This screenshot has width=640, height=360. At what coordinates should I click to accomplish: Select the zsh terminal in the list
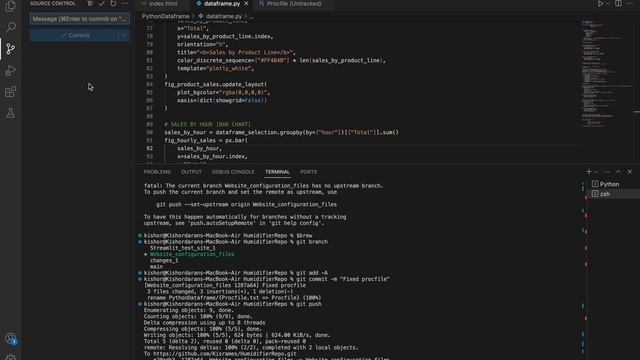614,194
